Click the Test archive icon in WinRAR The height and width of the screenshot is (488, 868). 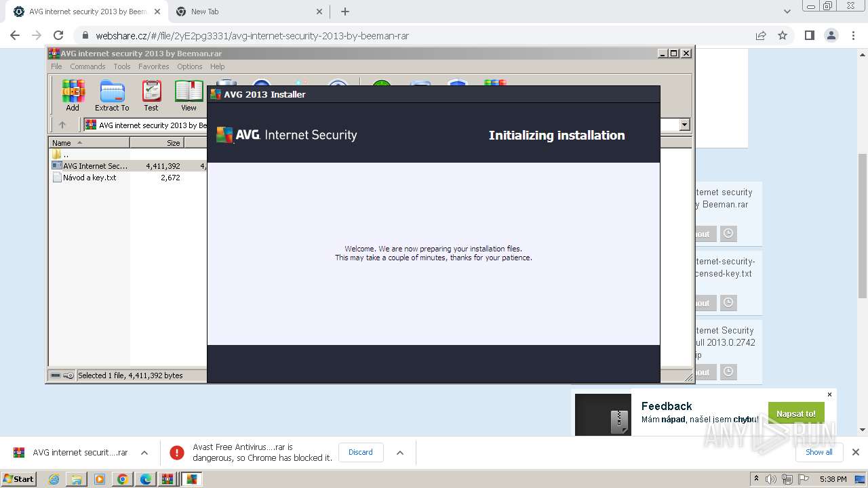151,96
